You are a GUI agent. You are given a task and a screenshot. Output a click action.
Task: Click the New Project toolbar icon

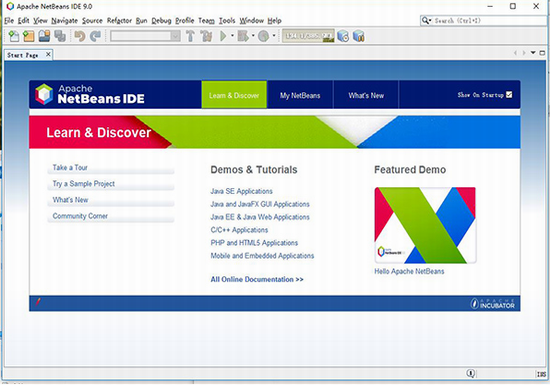pyautogui.click(x=28, y=36)
